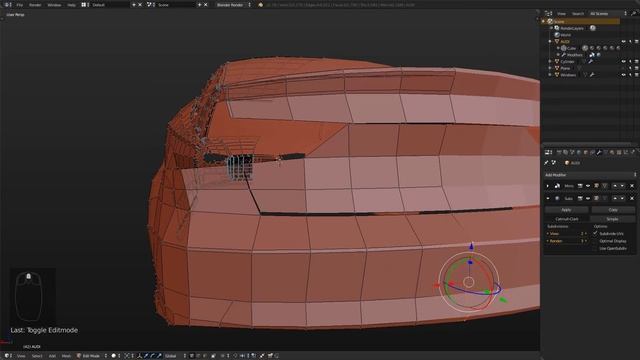Click the Render subdivisions value field

[567, 241]
